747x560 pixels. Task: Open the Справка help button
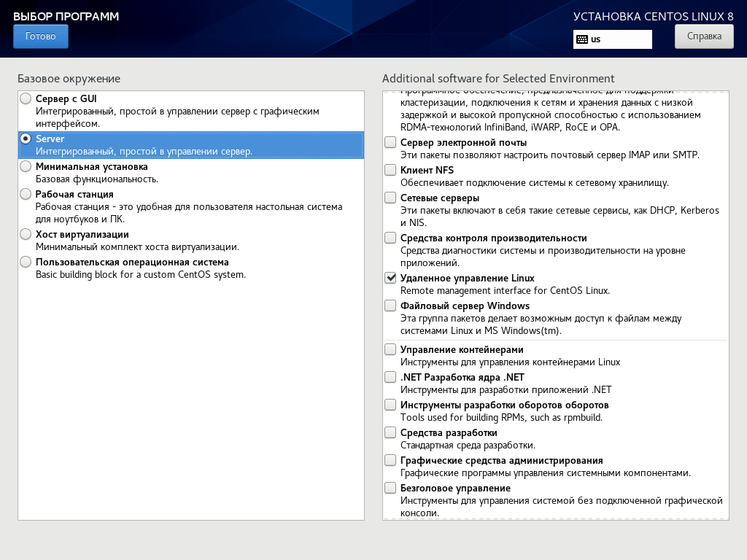click(704, 36)
